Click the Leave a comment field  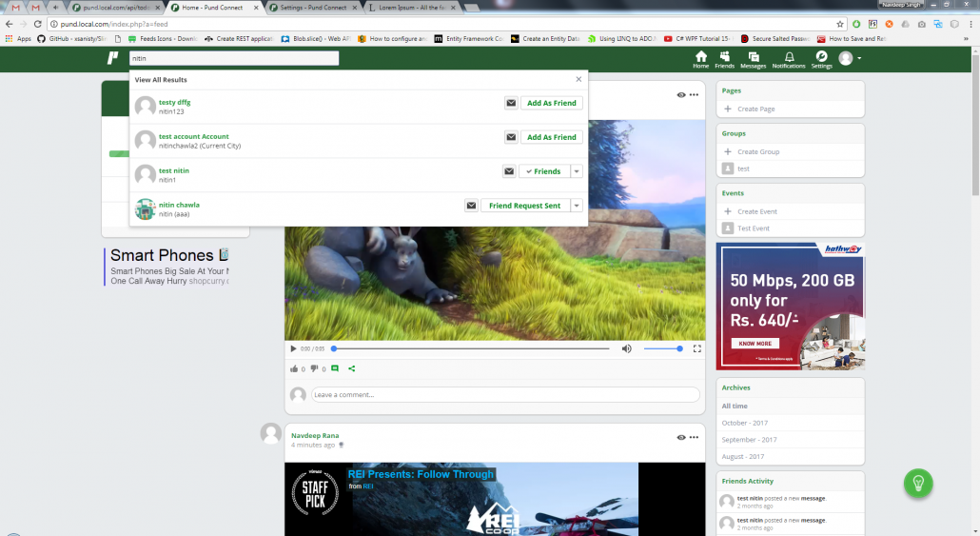505,395
